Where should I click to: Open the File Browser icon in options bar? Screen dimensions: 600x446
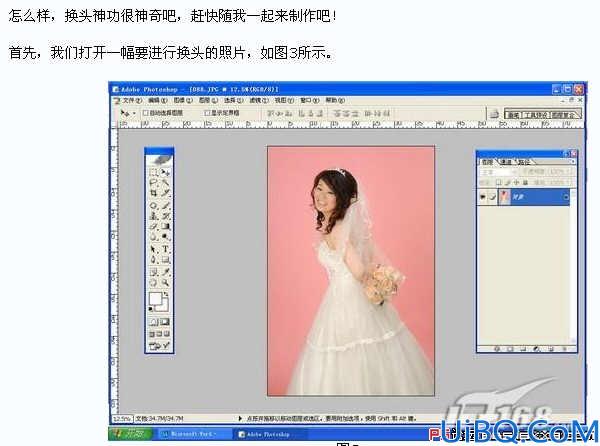(494, 114)
